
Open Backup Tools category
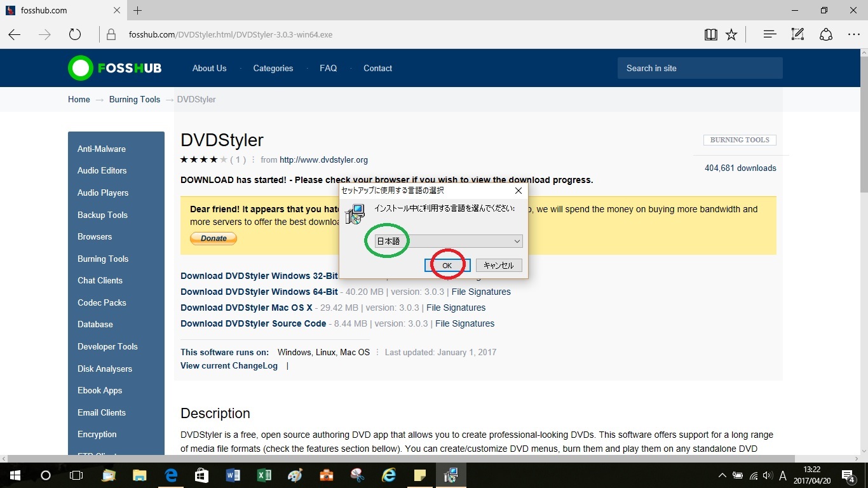(102, 215)
